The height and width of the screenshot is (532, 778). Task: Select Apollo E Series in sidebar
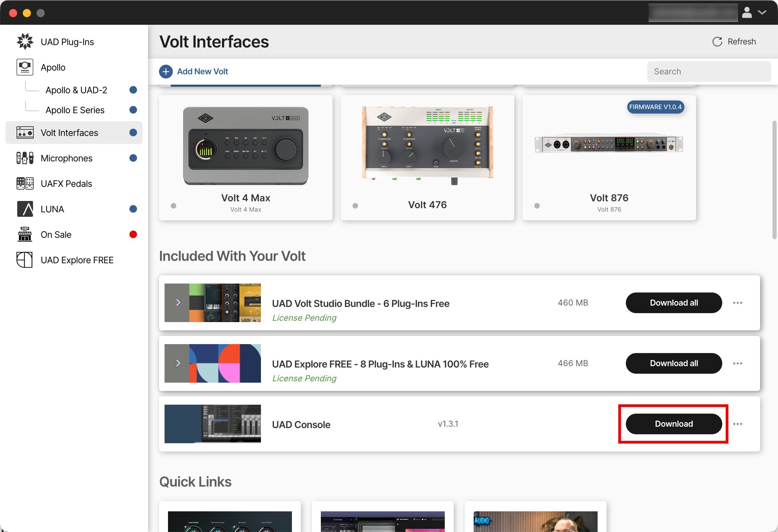(x=75, y=110)
